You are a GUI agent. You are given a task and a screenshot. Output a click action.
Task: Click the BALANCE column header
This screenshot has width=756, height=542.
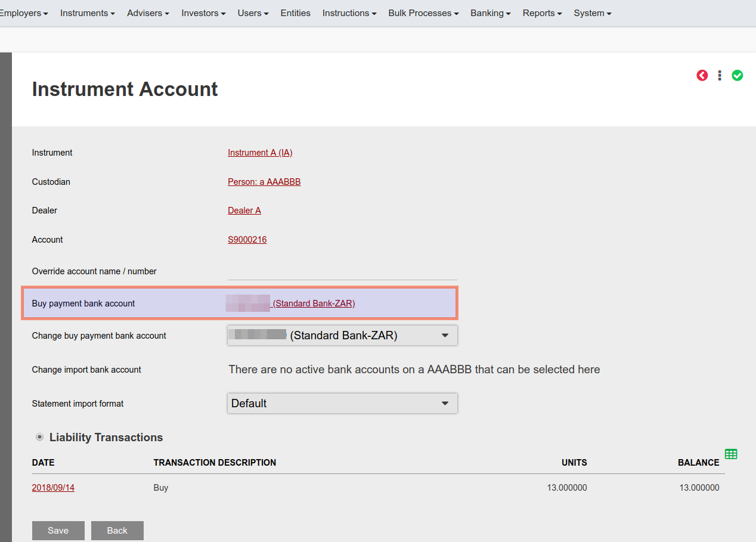pos(699,463)
